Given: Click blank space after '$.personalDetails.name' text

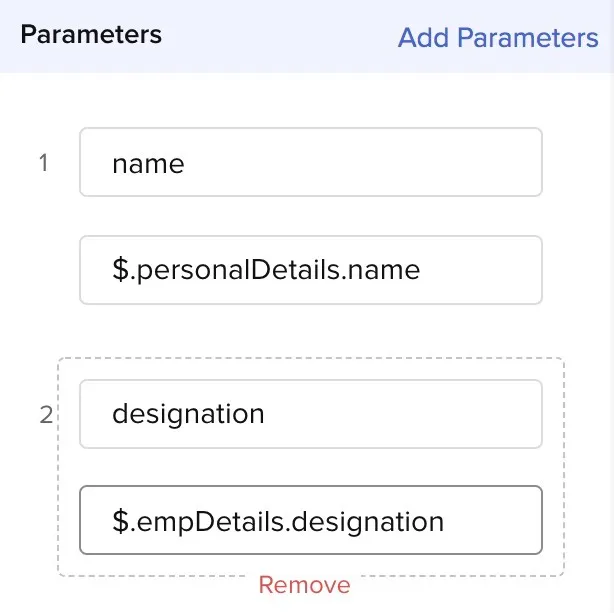Looking at the screenshot, I should click(x=480, y=270).
